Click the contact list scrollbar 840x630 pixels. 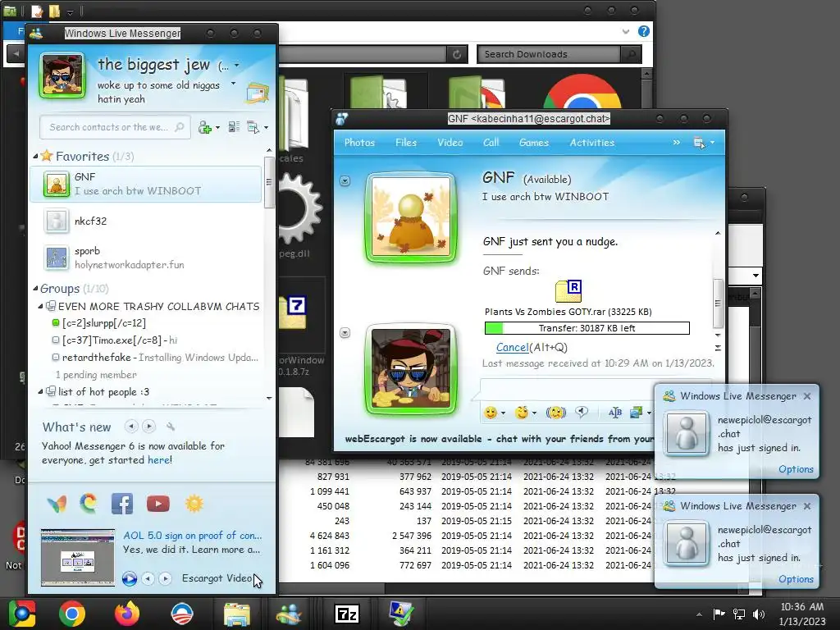click(x=269, y=182)
